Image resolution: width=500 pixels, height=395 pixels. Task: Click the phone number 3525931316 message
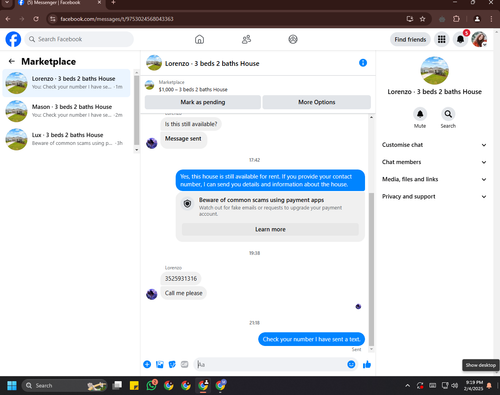point(181,279)
